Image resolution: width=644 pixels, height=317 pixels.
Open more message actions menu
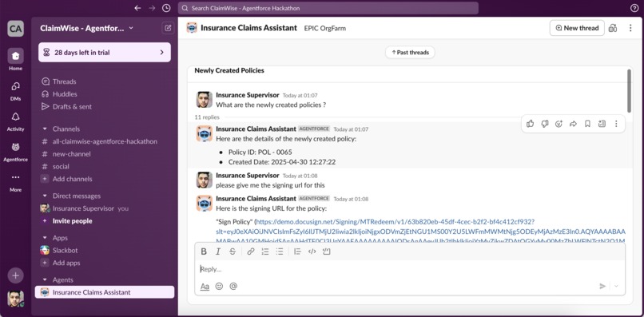(616, 124)
